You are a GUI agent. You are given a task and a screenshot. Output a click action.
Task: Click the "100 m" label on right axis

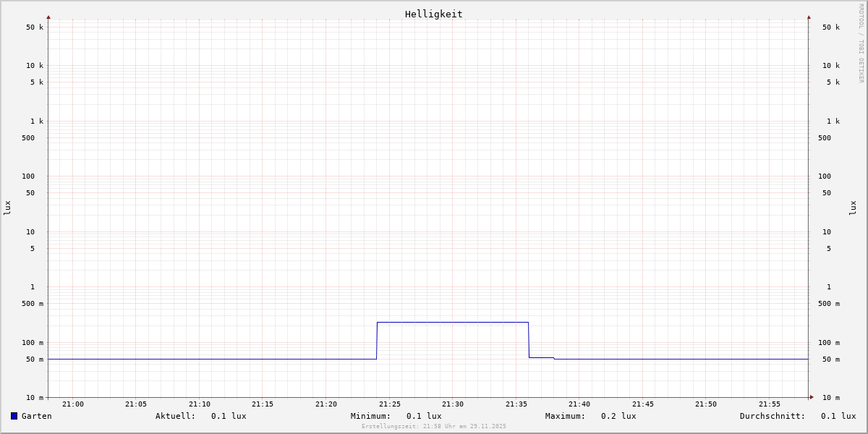click(x=829, y=343)
